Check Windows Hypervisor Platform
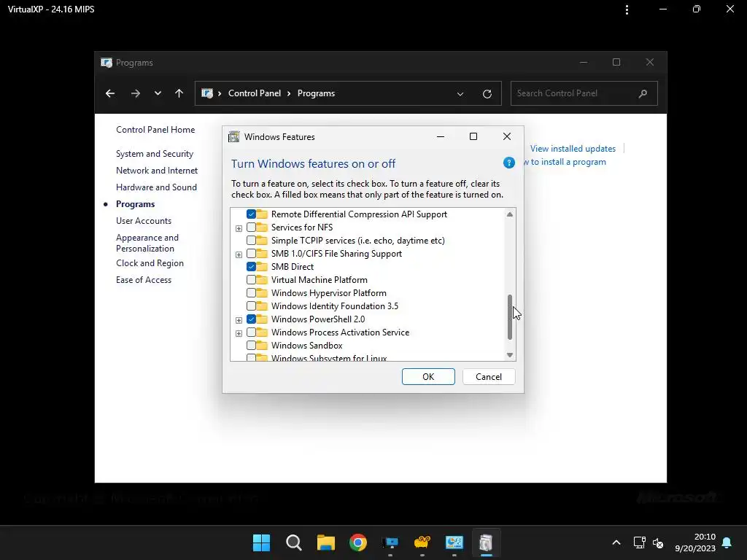 (x=251, y=293)
